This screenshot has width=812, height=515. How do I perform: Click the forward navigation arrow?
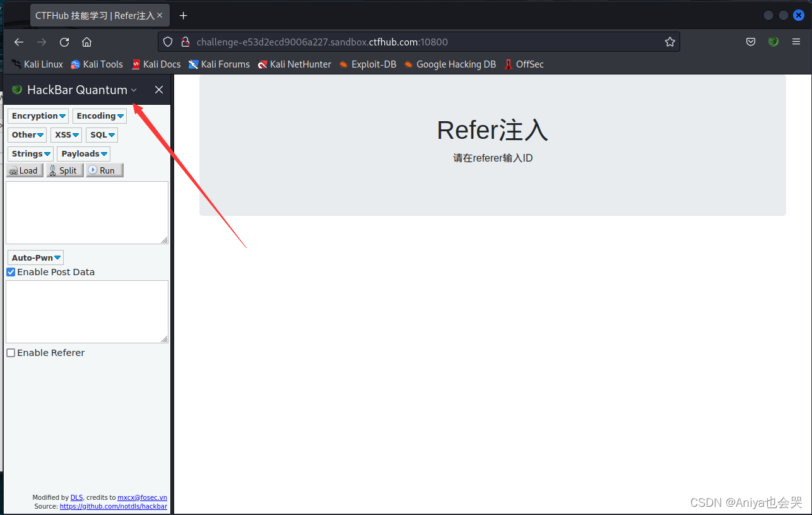pyautogui.click(x=42, y=42)
